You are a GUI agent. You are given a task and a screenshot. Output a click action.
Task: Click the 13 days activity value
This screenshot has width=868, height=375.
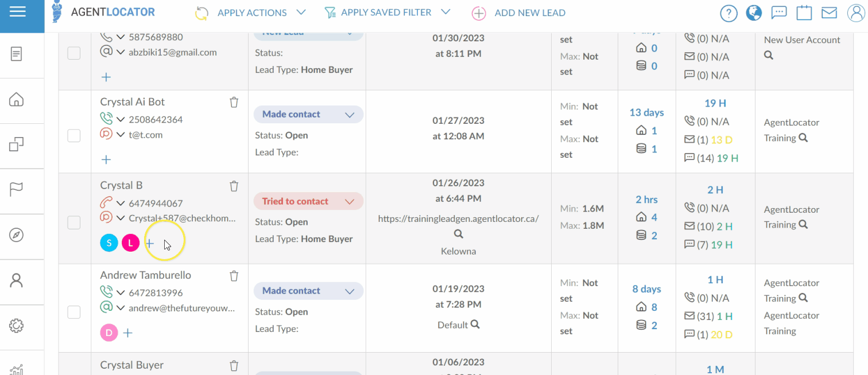coord(646,112)
